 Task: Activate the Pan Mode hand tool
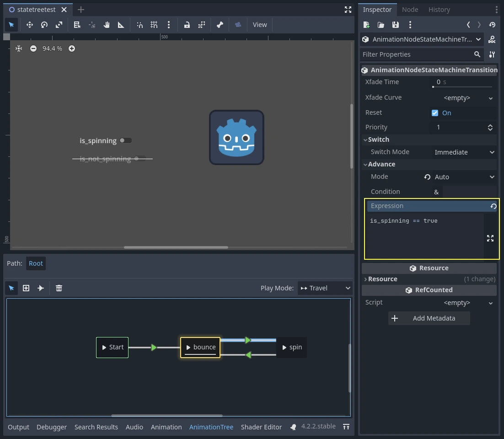pos(107,25)
